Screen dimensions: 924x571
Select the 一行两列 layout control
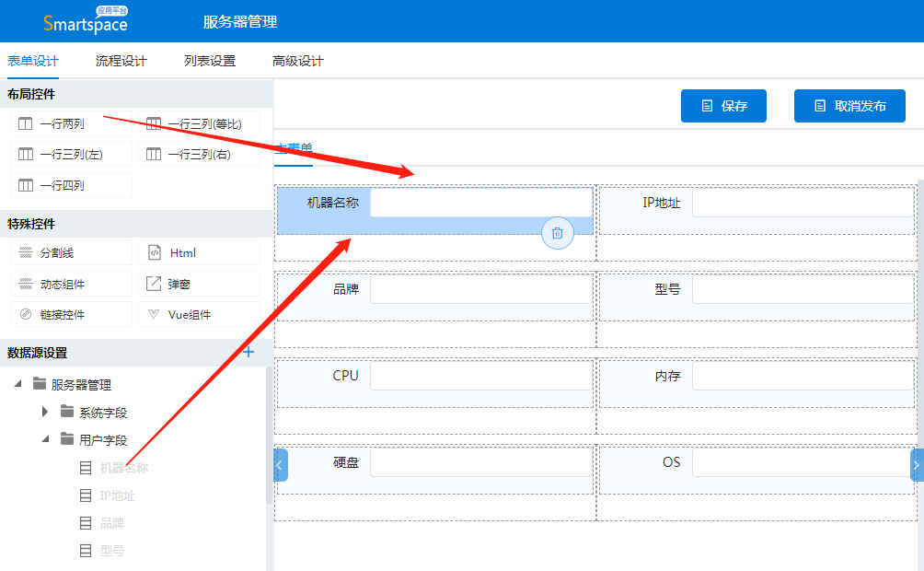[71, 124]
